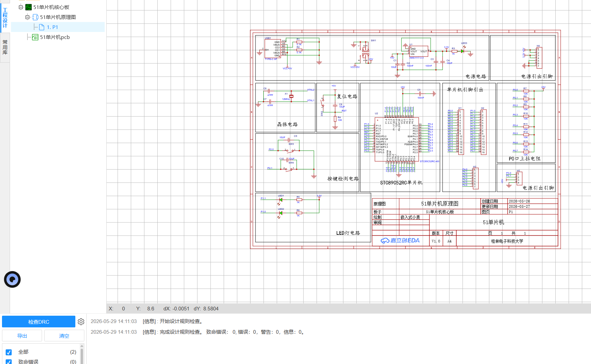Select the 电源电路 block label
The width and height of the screenshot is (591, 364).
pyautogui.click(x=476, y=76)
